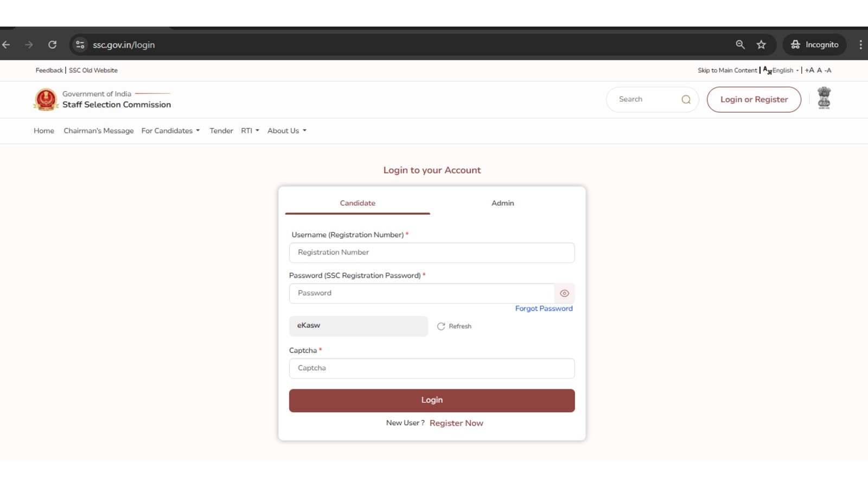
Task: Expand the RTI menu
Action: (x=250, y=131)
